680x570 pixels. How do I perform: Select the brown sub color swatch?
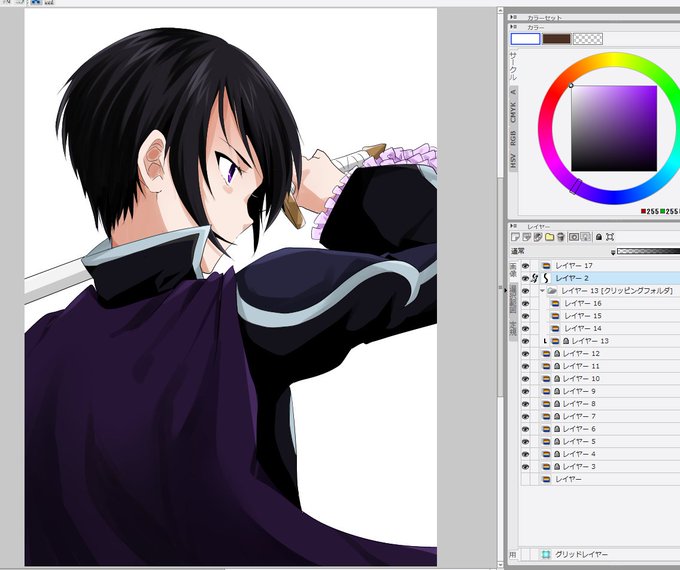(x=556, y=39)
